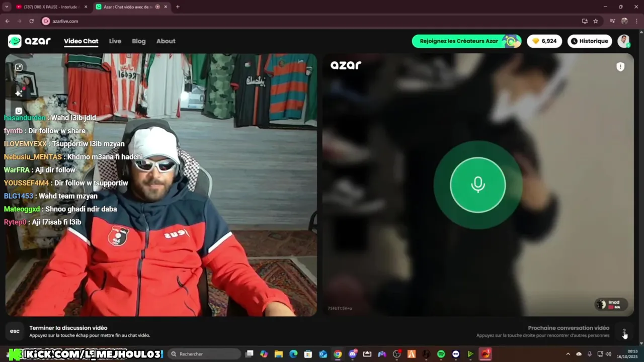Open Discord from the taskbar
The width and height of the screenshot is (644, 362).
(x=353, y=354)
